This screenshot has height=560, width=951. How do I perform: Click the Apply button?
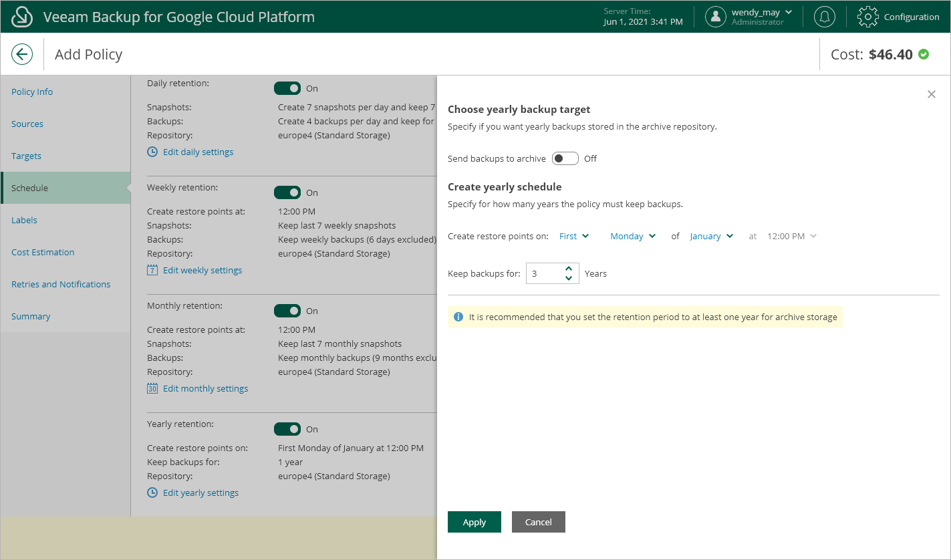(474, 522)
